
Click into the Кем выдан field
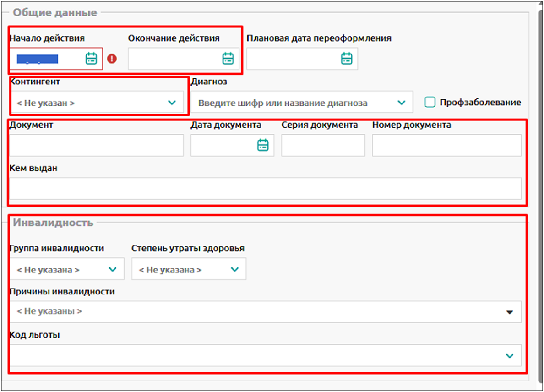coord(265,188)
